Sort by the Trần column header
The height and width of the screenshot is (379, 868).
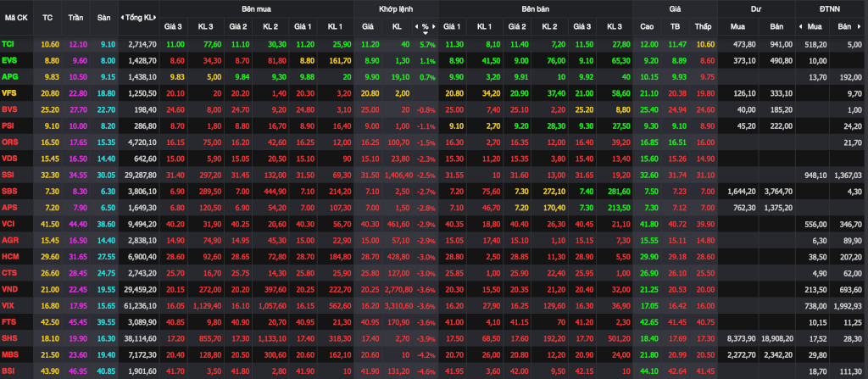(75, 18)
